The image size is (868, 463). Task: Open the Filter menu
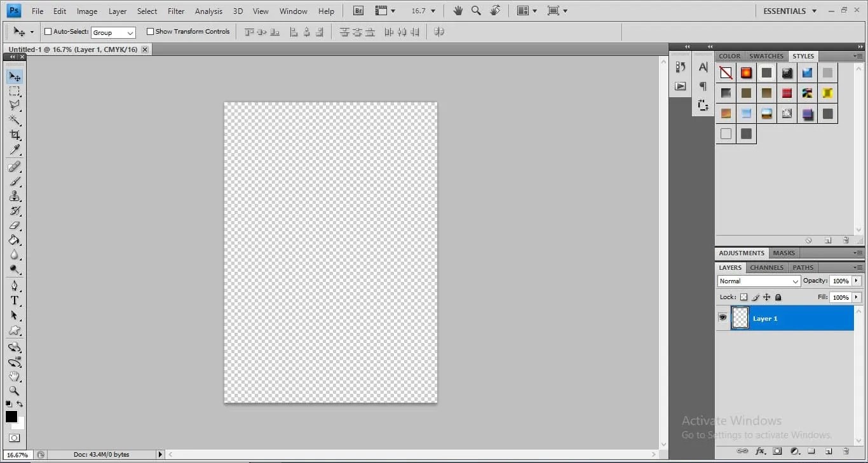(176, 11)
